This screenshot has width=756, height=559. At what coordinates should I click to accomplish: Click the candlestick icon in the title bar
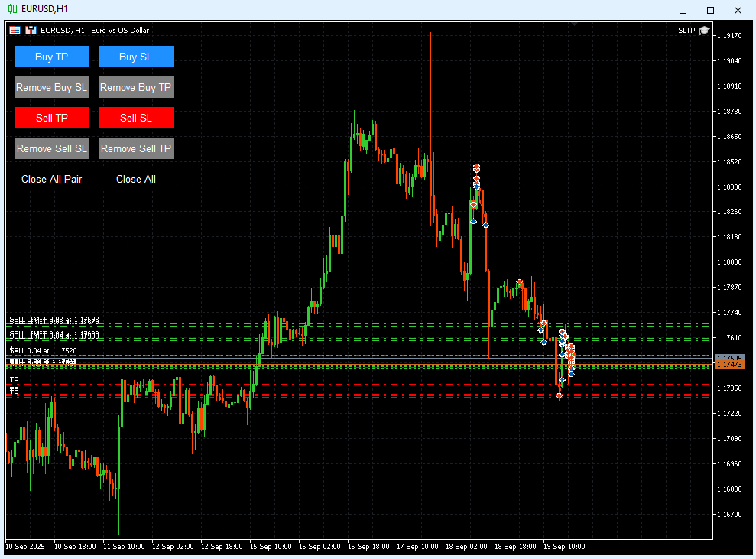pos(12,10)
